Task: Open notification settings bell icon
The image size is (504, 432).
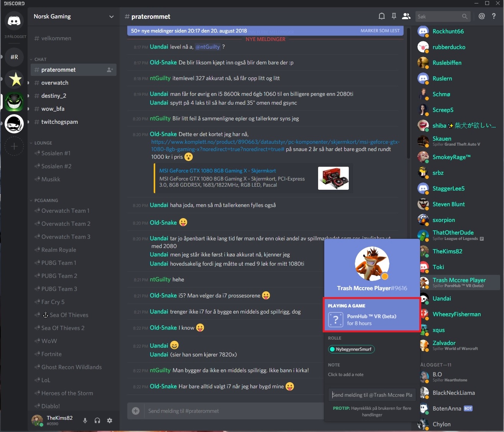Action: pos(382,16)
